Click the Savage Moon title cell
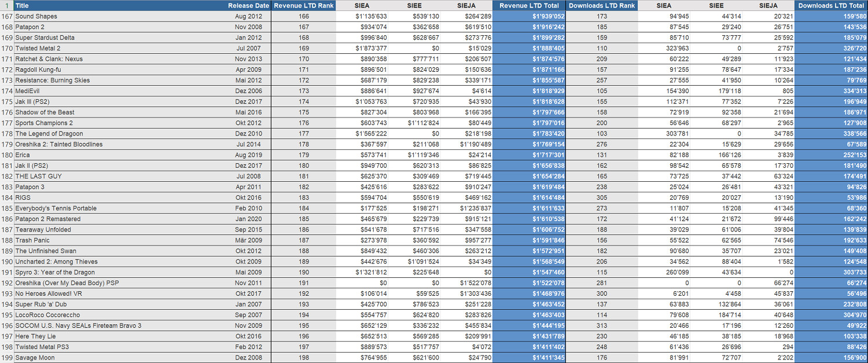The height and width of the screenshot is (363, 868). [35, 358]
